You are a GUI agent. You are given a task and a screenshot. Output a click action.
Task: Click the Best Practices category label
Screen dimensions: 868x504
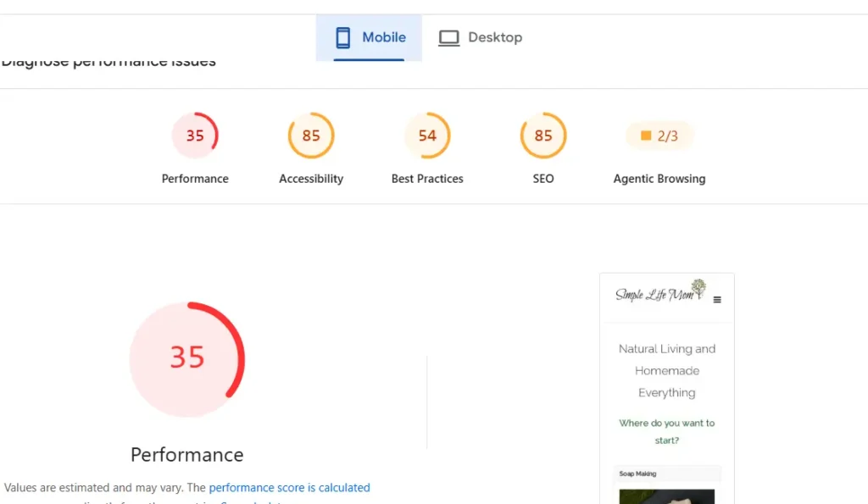pos(427,179)
